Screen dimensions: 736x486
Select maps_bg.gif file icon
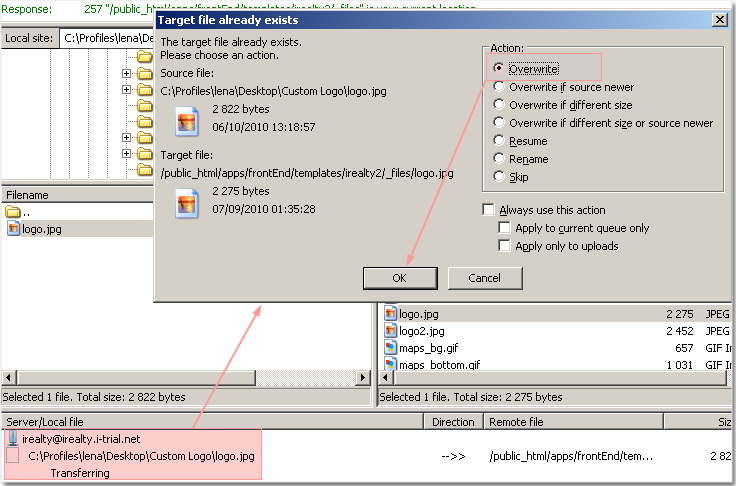coord(390,347)
